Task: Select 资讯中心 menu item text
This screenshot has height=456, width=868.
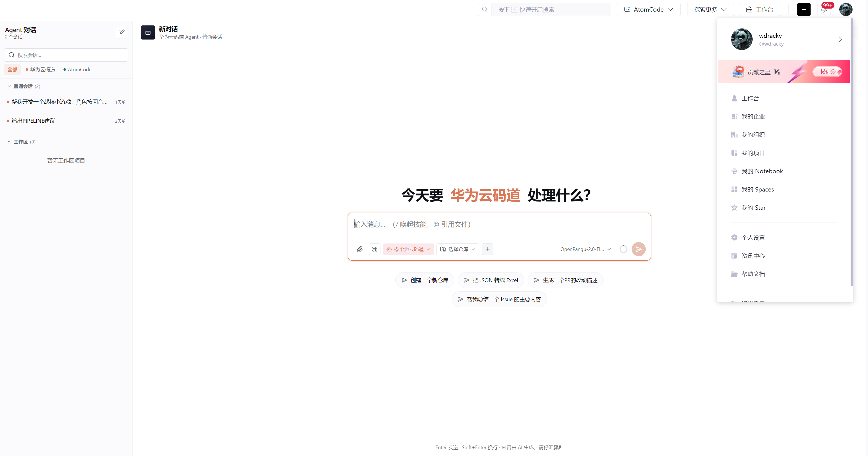Action: [x=753, y=256]
